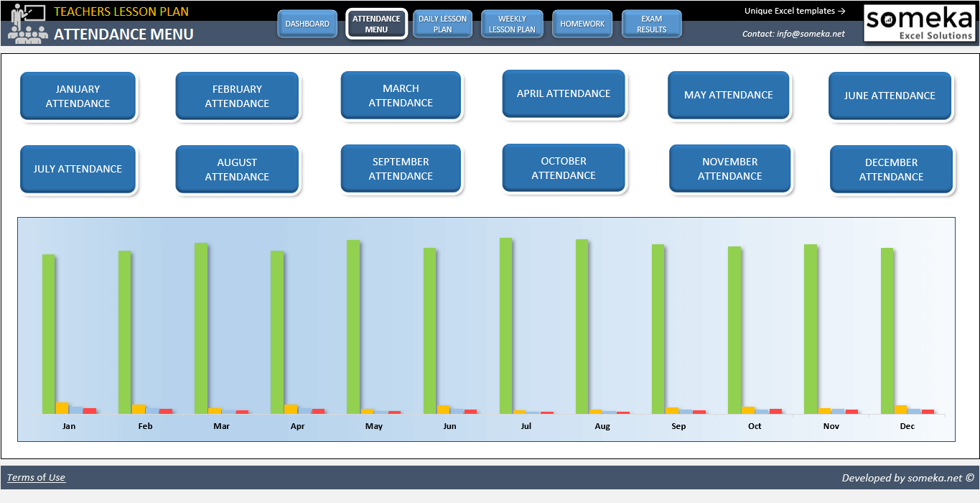Screen dimensions: 980x503
Task: Click the Someka Excel Solutions logo
Action: click(920, 23)
